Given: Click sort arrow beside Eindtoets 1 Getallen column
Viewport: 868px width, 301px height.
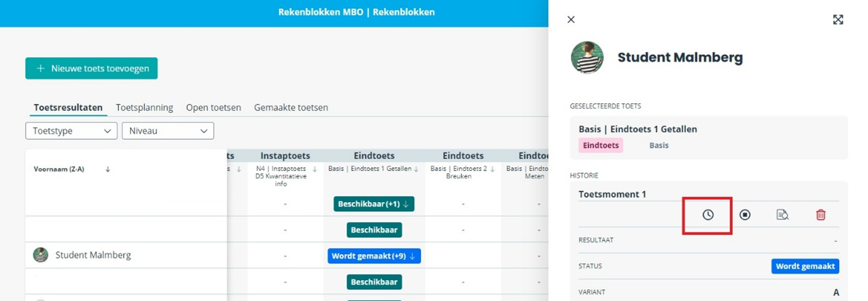Looking at the screenshot, I should click(416, 169).
